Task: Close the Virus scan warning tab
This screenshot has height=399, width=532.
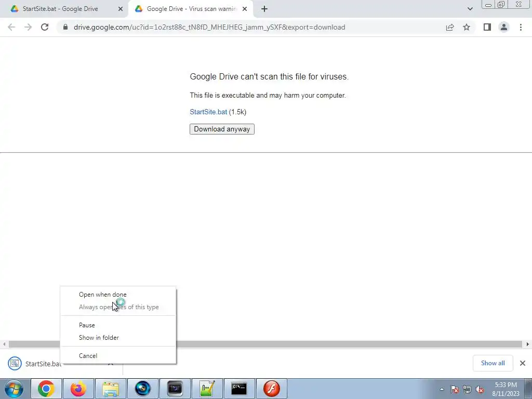Action: click(245, 9)
